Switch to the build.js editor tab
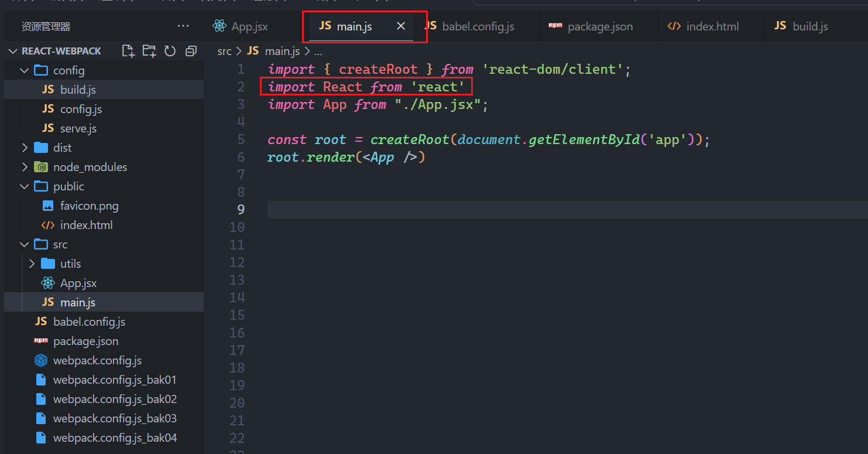The image size is (868, 454). coord(801,26)
